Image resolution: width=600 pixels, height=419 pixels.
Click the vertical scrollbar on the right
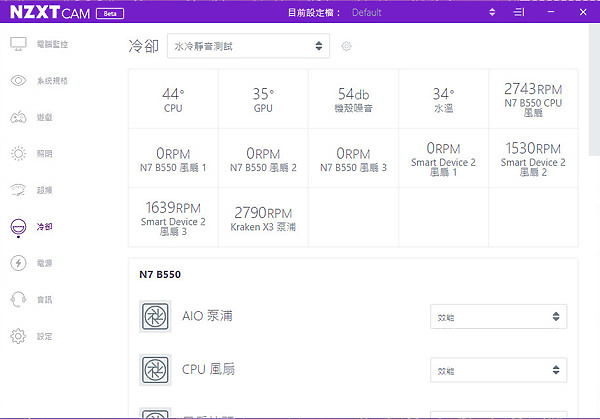click(x=594, y=90)
